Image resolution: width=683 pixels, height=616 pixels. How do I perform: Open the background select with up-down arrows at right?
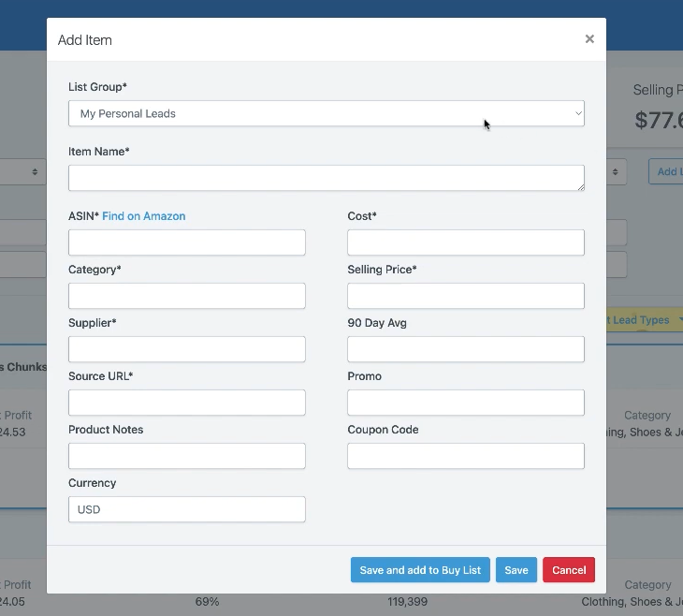click(x=617, y=171)
